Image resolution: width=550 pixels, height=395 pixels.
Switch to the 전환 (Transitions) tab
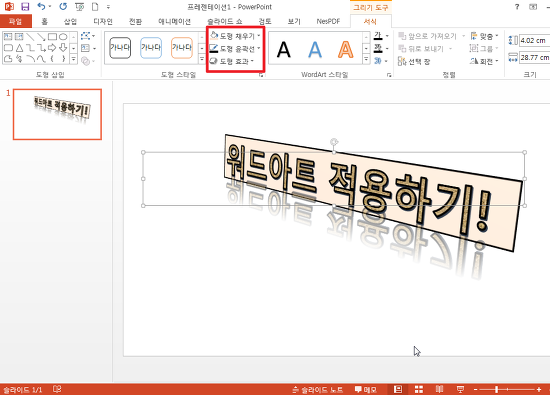(x=135, y=21)
